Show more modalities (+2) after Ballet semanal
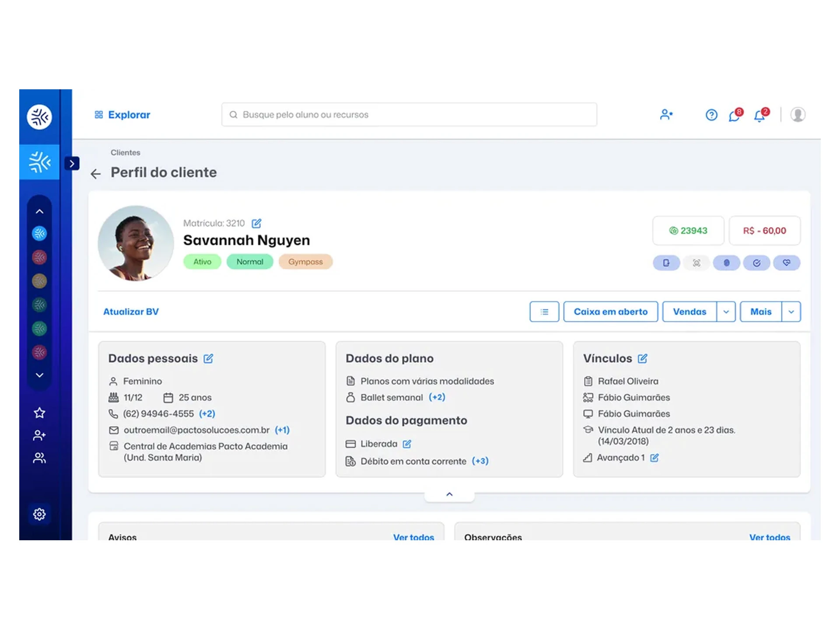The width and height of the screenshot is (840, 630). (x=437, y=397)
